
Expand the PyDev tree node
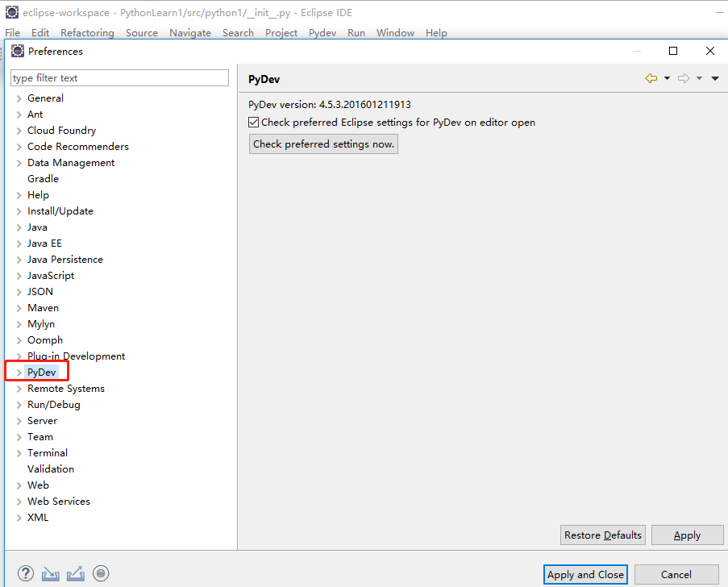click(x=19, y=373)
